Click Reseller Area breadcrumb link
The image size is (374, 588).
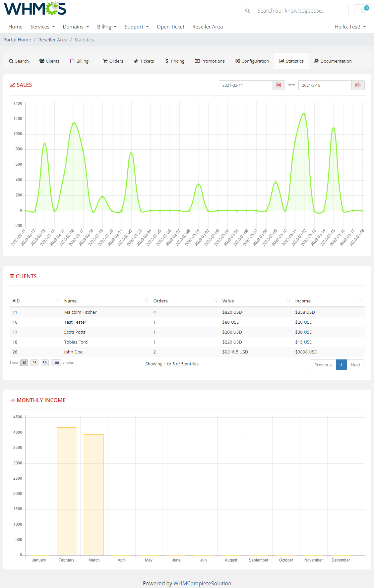click(53, 40)
